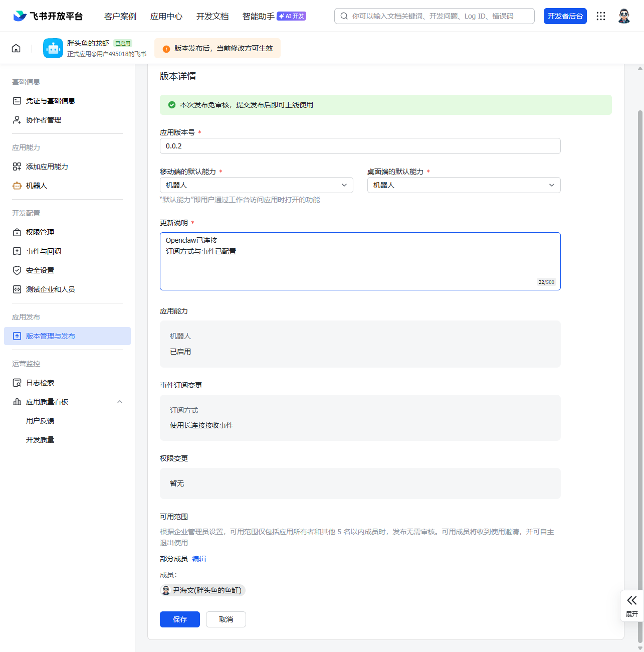
Task: Open 移动端的默认能力 dropdown
Action: 257,185
